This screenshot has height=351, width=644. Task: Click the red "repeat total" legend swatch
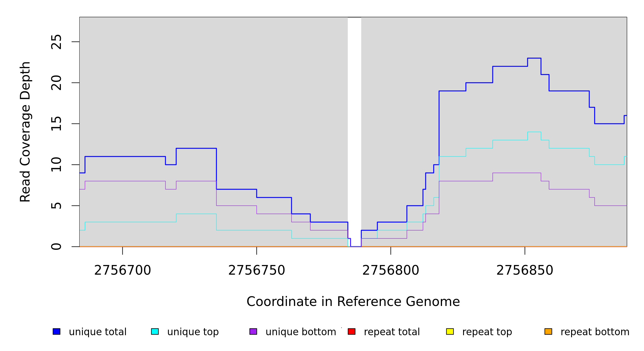(x=352, y=331)
